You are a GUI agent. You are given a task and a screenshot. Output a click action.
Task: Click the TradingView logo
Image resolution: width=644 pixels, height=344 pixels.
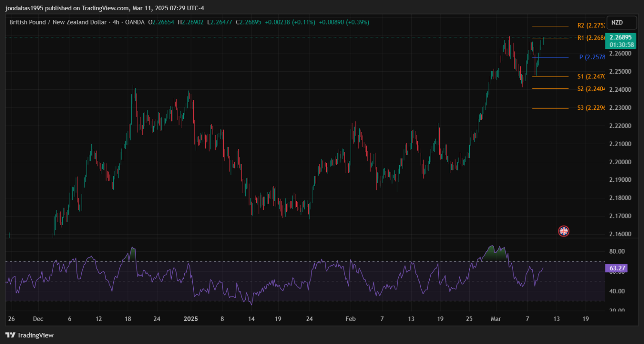coord(30,335)
